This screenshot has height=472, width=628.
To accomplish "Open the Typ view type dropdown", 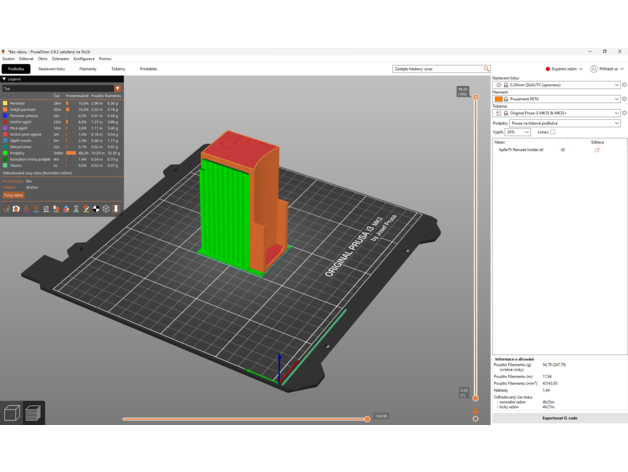I will 61,88.
